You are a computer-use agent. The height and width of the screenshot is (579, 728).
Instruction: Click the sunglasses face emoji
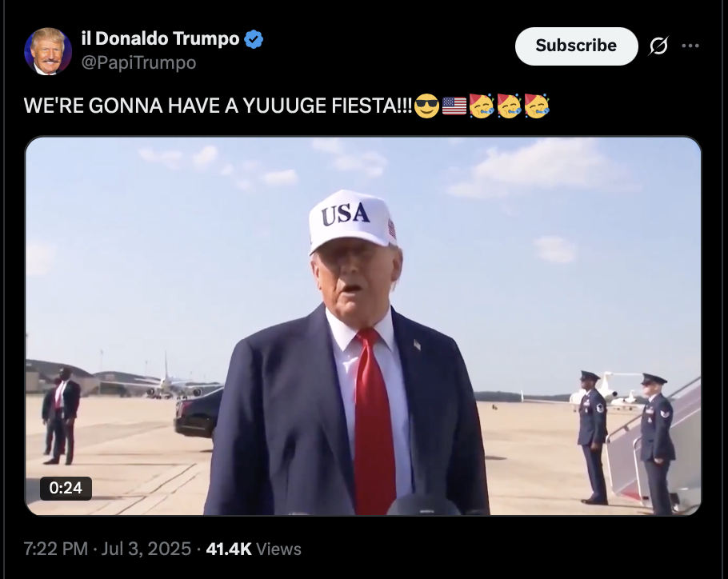click(x=426, y=106)
